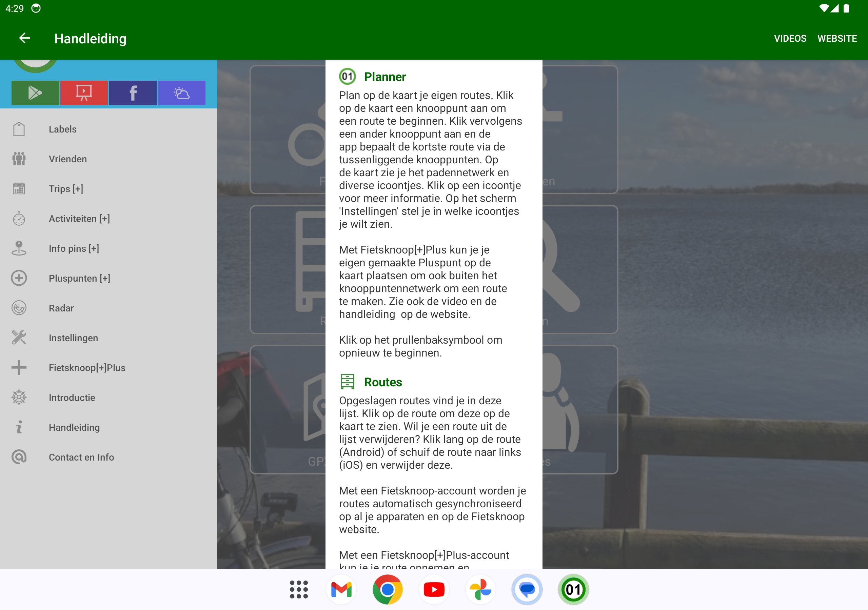Click the red presentation icon button
868x610 pixels.
84,93
